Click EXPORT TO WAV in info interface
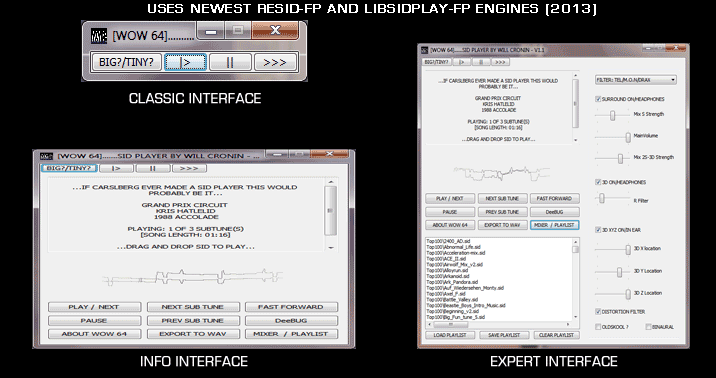This screenshot has height=378, width=716. coord(193,334)
